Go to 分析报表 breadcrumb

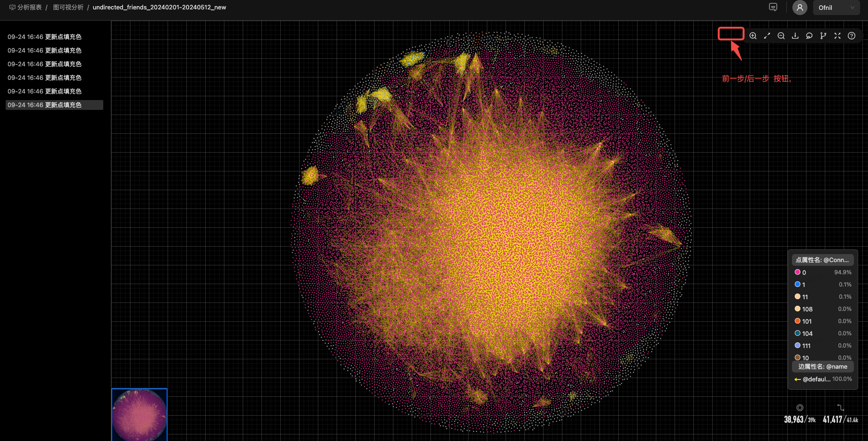(x=30, y=7)
